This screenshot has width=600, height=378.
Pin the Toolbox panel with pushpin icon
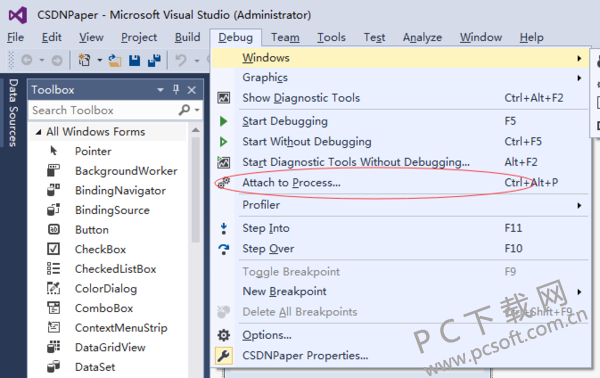[x=176, y=90]
